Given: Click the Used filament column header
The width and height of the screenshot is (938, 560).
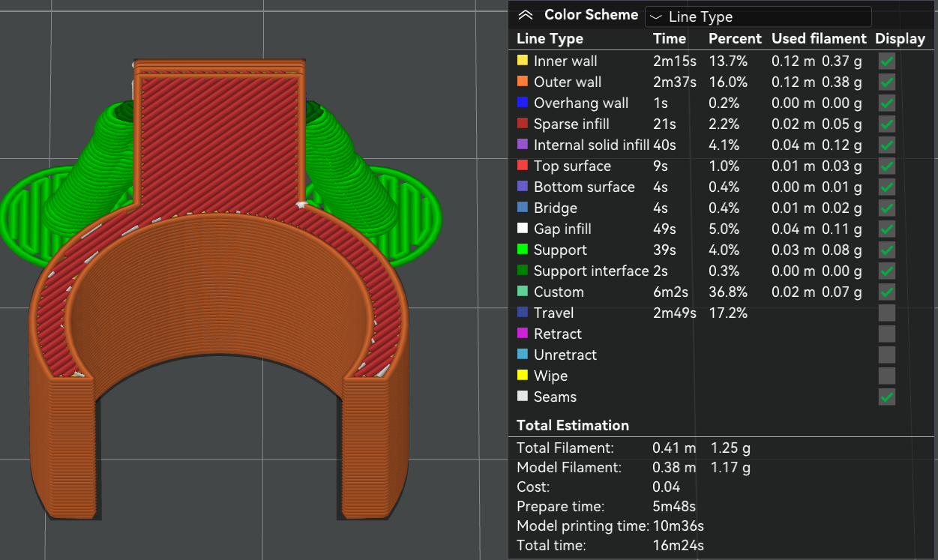Looking at the screenshot, I should point(820,39).
